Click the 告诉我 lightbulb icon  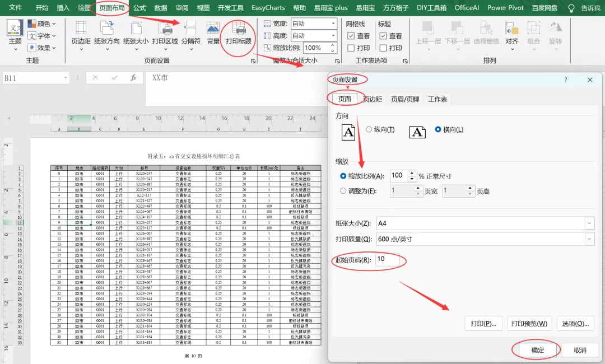point(571,8)
